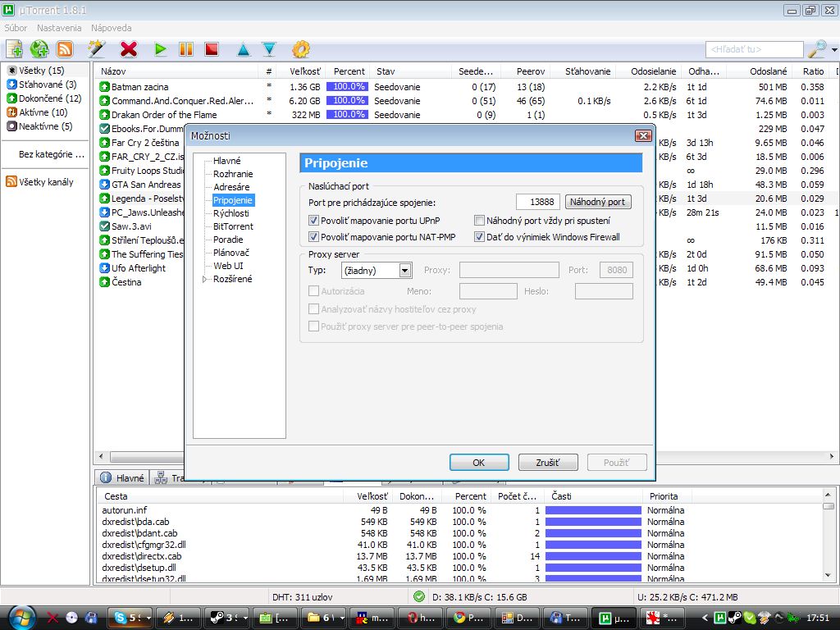The width and height of the screenshot is (840, 630).
Task: Click the Náhodný port button
Action: 597,202
